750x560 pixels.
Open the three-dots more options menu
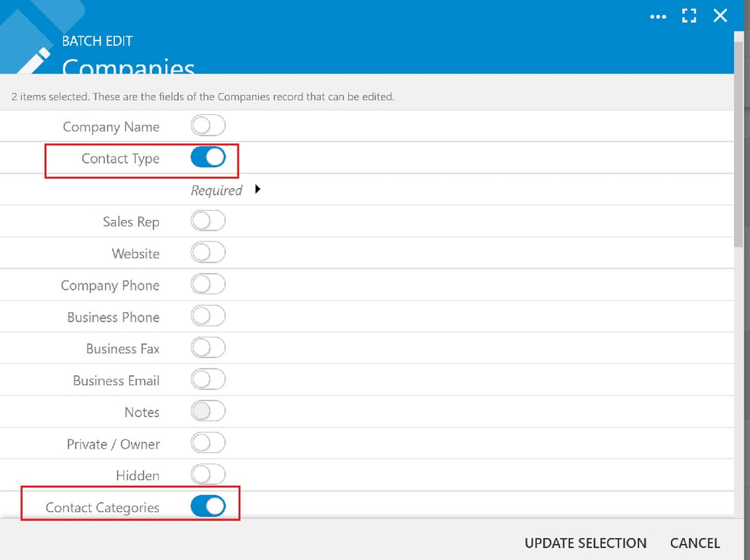point(658,17)
